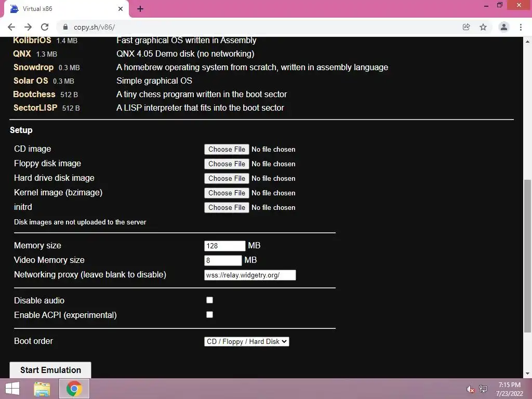Click the page vertical scrollbar thumb
This screenshot has width=532, height=399.
(527, 256)
